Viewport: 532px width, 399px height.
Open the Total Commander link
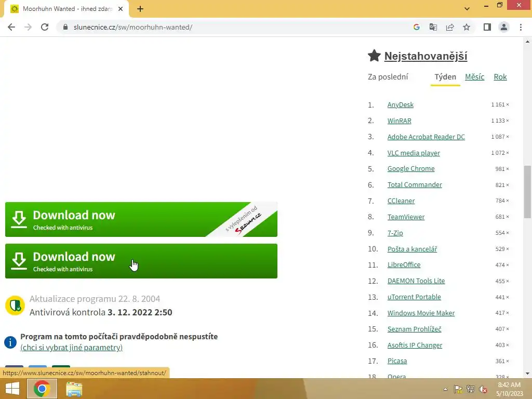(x=415, y=184)
